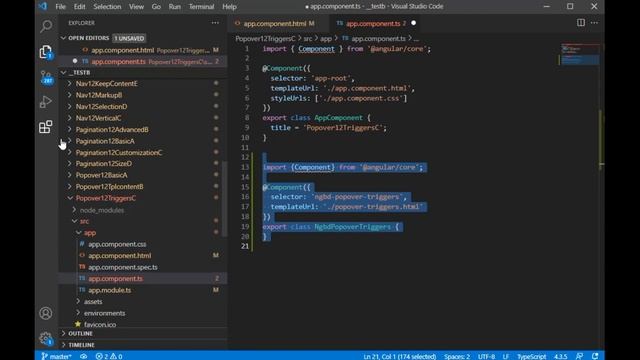Click the master branch indicator
Screen dimensions: 640x360
pyautogui.click(x=56, y=356)
